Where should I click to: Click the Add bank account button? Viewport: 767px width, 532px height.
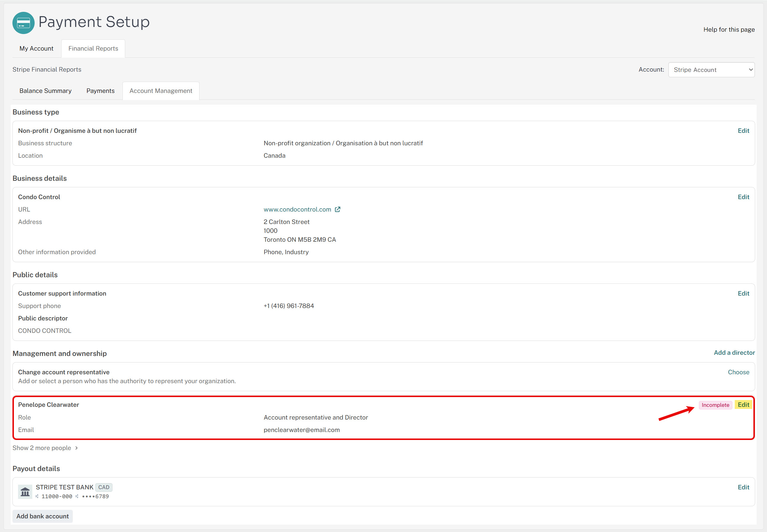click(43, 516)
